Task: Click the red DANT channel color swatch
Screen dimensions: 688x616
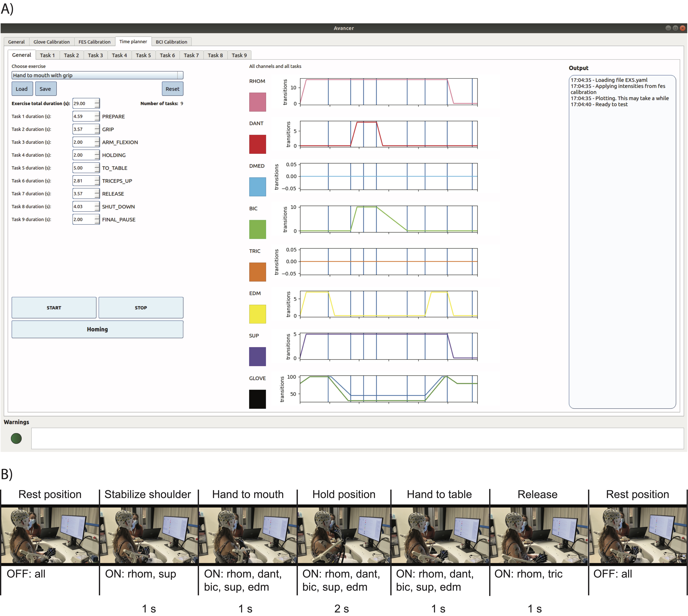Action: click(258, 144)
